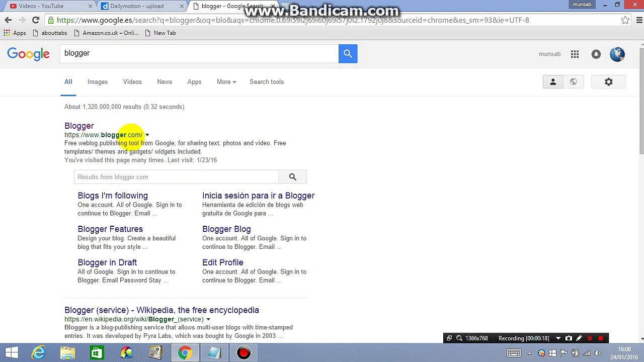Hide private results with globe icon
644x362 pixels.
coord(573,82)
